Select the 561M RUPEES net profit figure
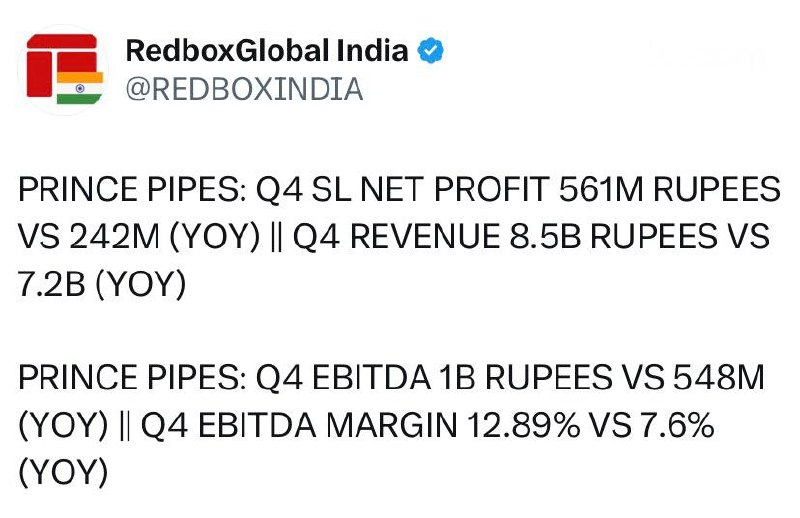This screenshot has height=518, width=800. (669, 189)
